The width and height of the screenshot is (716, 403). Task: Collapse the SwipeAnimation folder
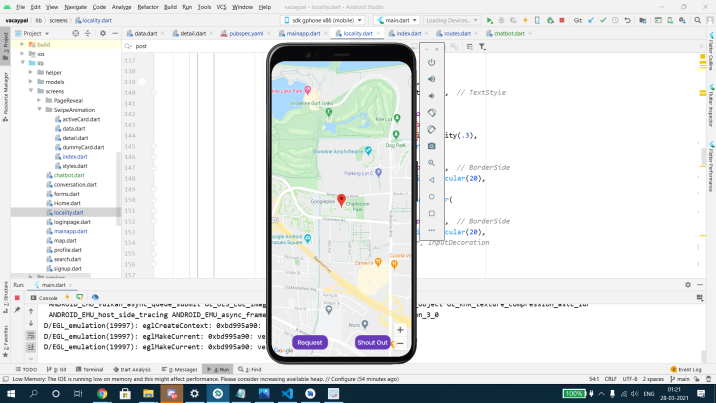point(39,110)
